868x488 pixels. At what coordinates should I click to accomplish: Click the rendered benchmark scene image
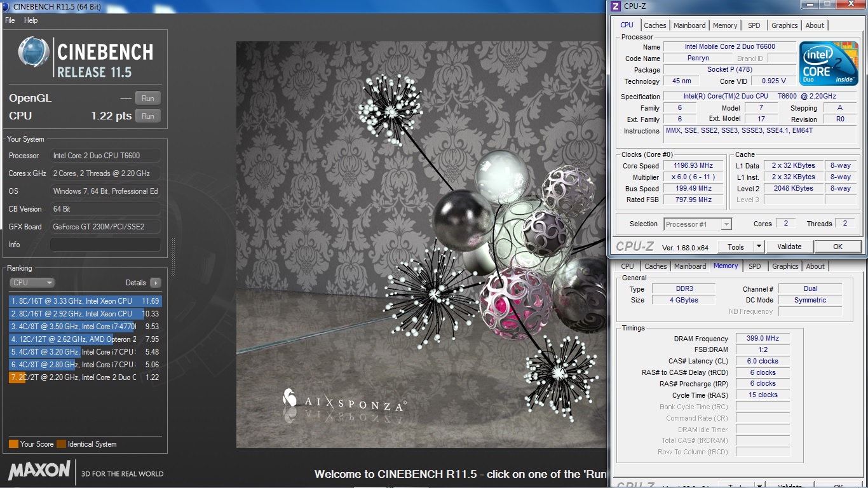(x=422, y=245)
